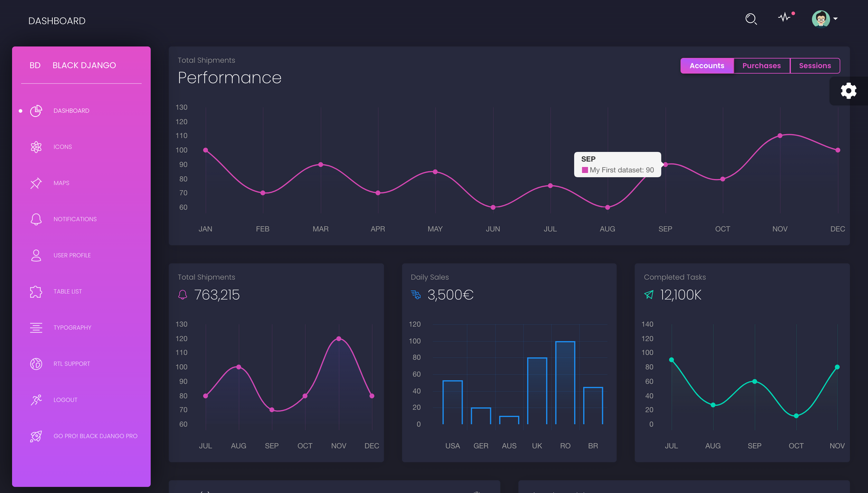Select the Accounts toggle in the chart switcher
This screenshot has height=493, width=868.
[707, 66]
